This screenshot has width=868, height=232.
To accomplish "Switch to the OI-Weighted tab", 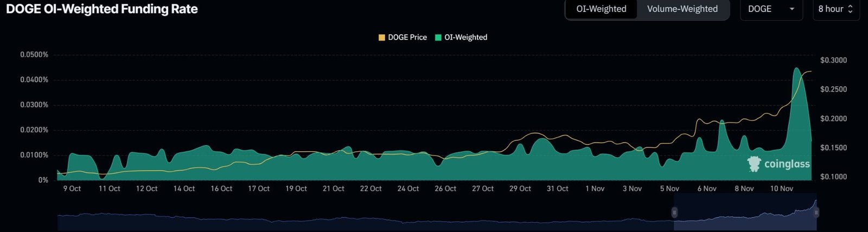I will 601,9.
